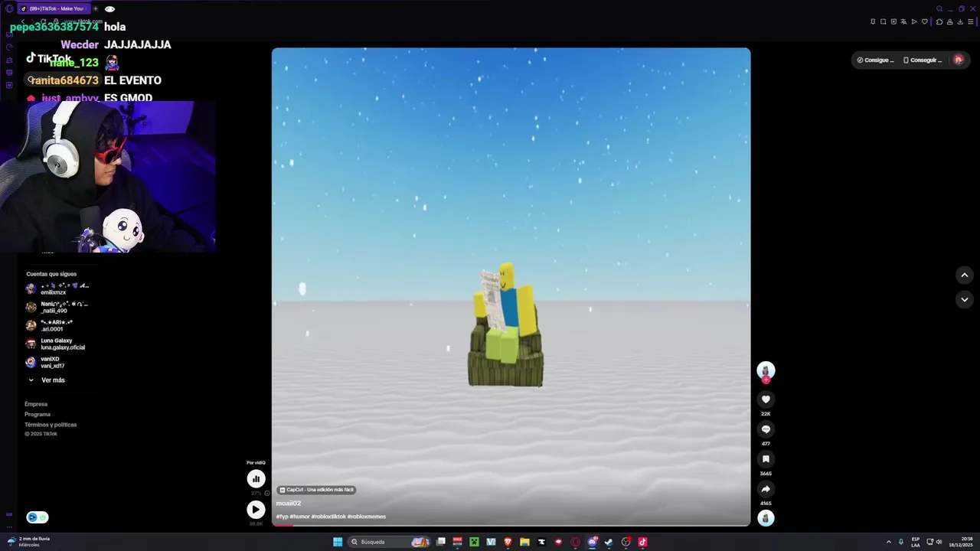Like the video with the heart icon
980x551 pixels.
766,399
